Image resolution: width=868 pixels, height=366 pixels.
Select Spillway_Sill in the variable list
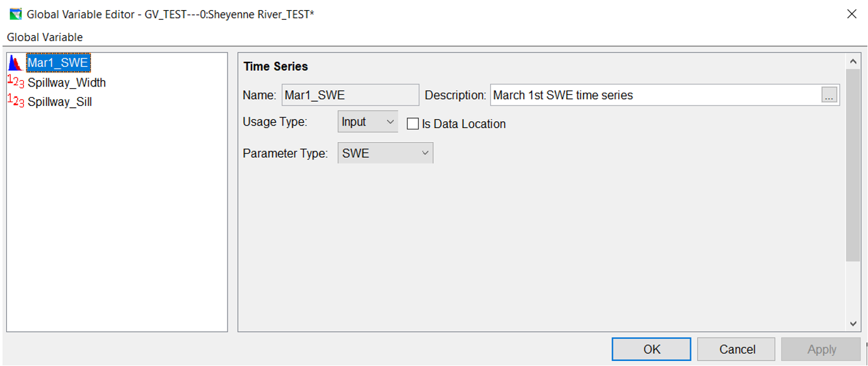[x=60, y=102]
